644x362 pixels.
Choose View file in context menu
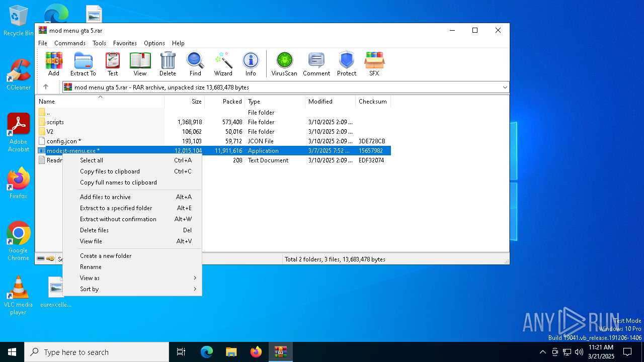132,241
